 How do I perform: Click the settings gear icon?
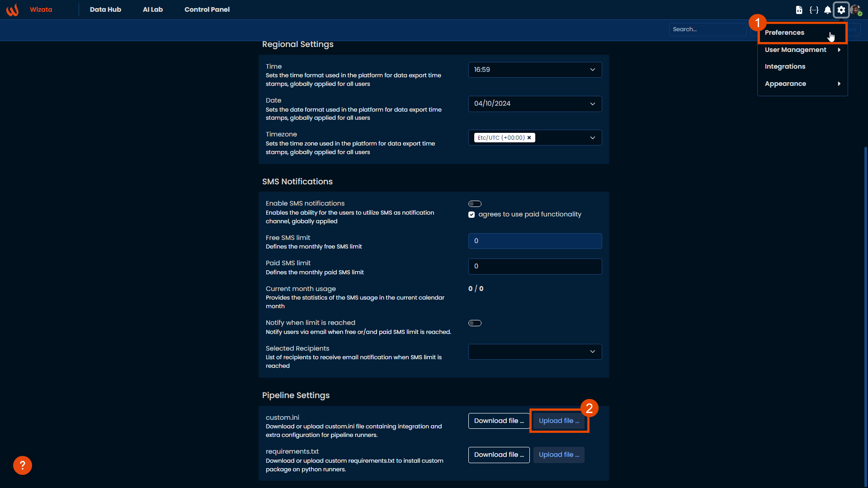click(x=841, y=10)
